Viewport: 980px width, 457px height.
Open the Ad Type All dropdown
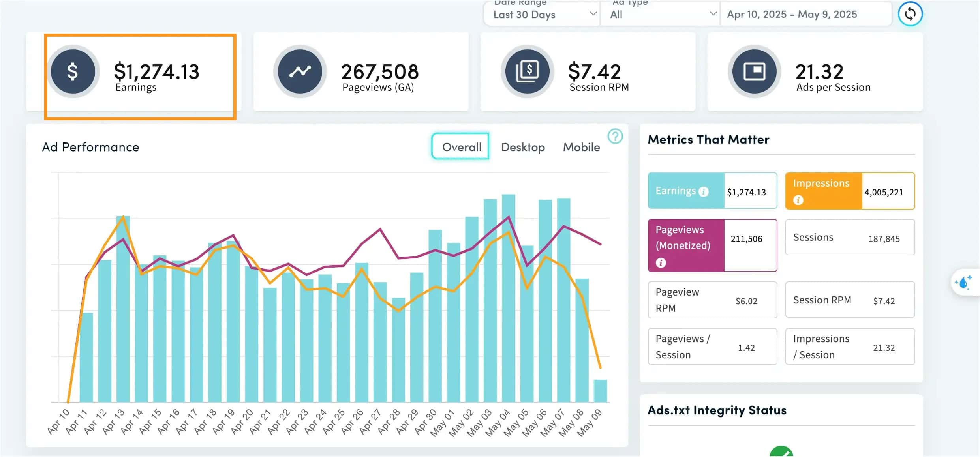[661, 13]
